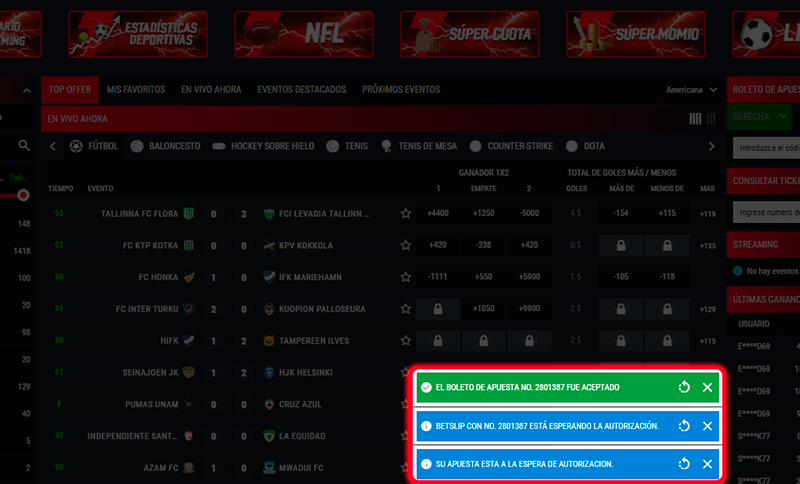Click refresh icon on Betslip authorization notification
The width and height of the screenshot is (800, 484).
[684, 426]
